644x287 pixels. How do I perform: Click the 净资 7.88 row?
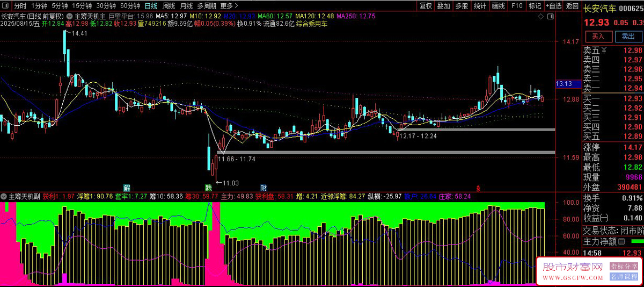(x=613, y=208)
